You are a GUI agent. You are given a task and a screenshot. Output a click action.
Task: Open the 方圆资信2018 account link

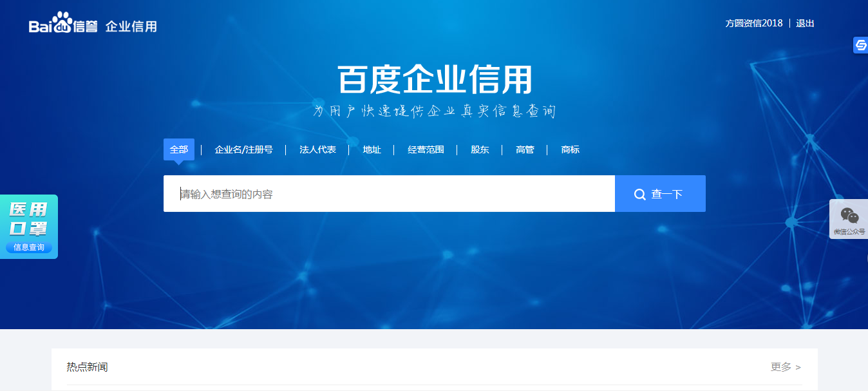[x=754, y=23]
